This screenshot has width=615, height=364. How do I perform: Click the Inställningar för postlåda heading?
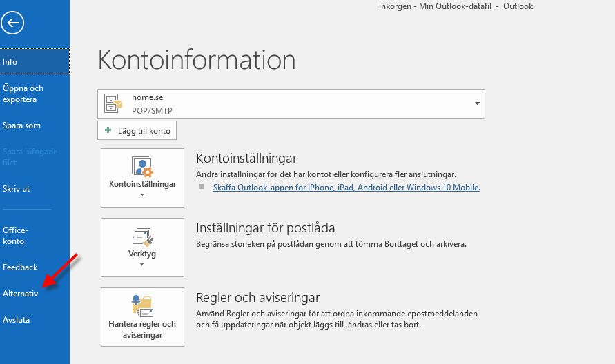(x=266, y=228)
